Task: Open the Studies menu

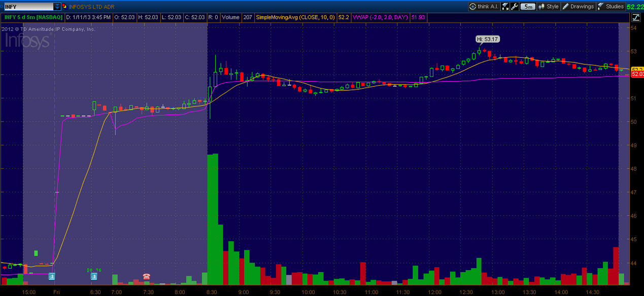Action: (611, 7)
